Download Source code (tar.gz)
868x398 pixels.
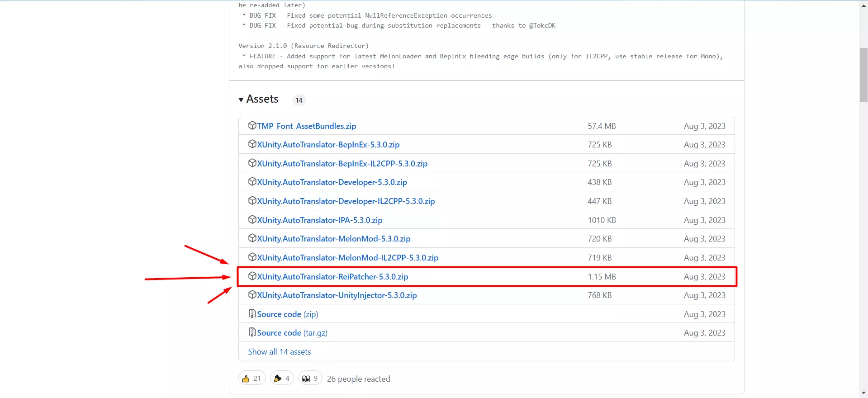point(292,333)
